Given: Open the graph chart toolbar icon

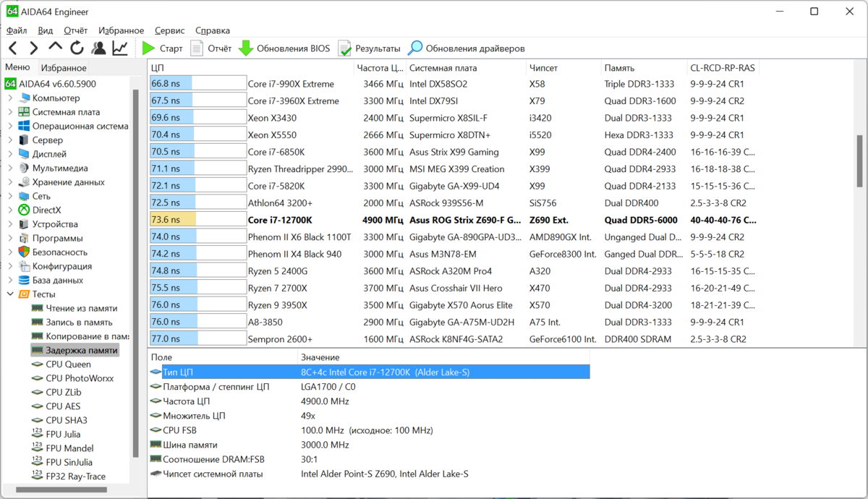Looking at the screenshot, I should [120, 48].
